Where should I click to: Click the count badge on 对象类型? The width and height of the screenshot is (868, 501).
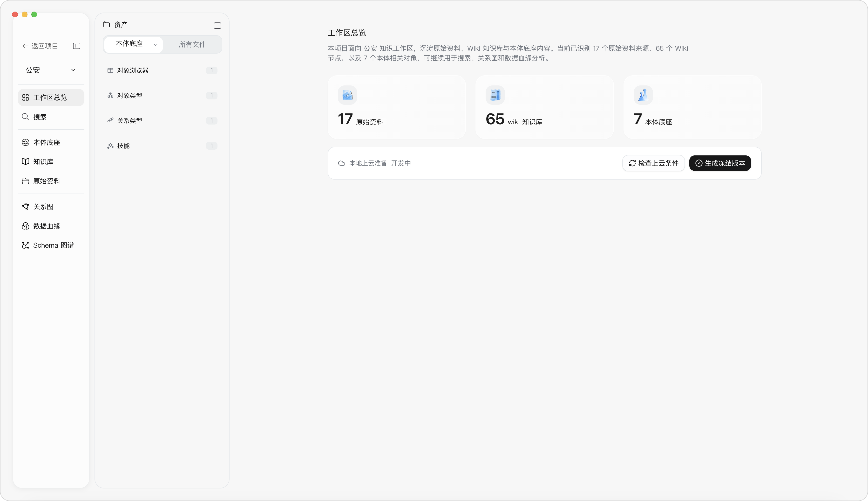pyautogui.click(x=211, y=95)
